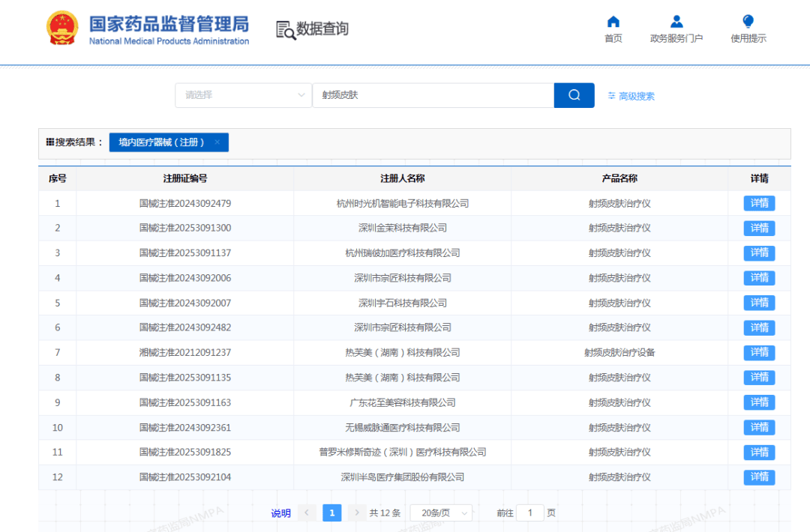Select page 1 in the pagination bar
This screenshot has height=532, width=810.
331,513
